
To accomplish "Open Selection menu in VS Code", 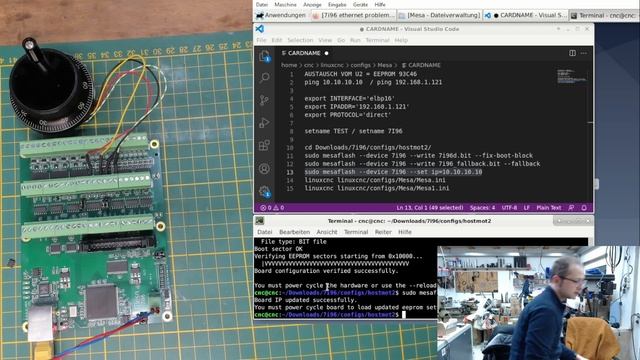I will [x=300, y=40].
